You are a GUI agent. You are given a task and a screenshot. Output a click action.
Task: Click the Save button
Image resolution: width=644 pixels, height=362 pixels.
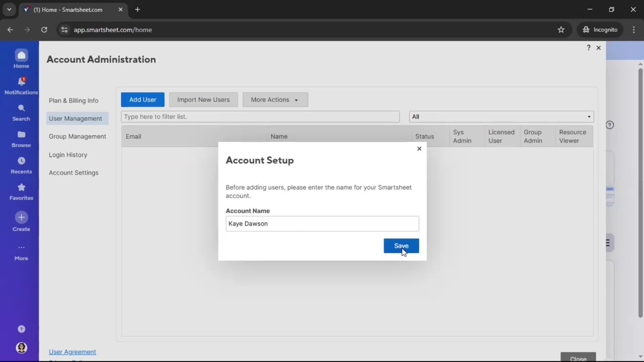click(401, 246)
